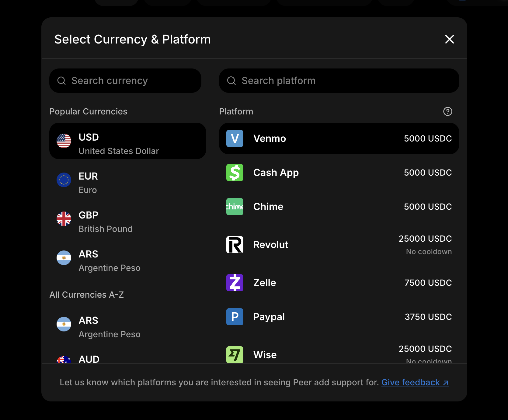Click the Wise logo icon
Screen dimensions: 508x420
[235, 355]
